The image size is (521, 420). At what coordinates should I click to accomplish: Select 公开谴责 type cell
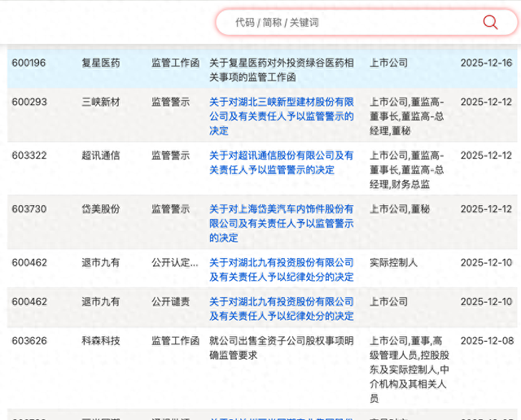tap(170, 302)
